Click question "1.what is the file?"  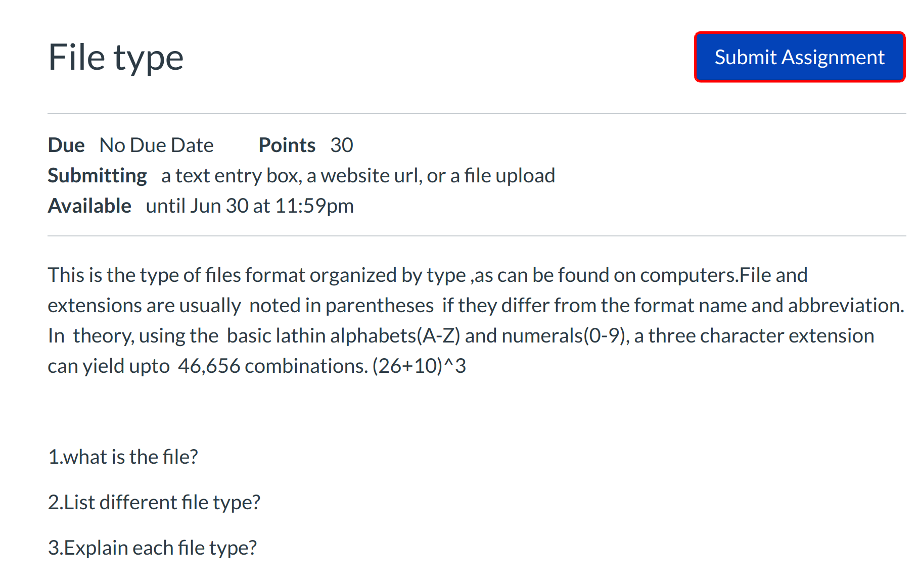123,457
